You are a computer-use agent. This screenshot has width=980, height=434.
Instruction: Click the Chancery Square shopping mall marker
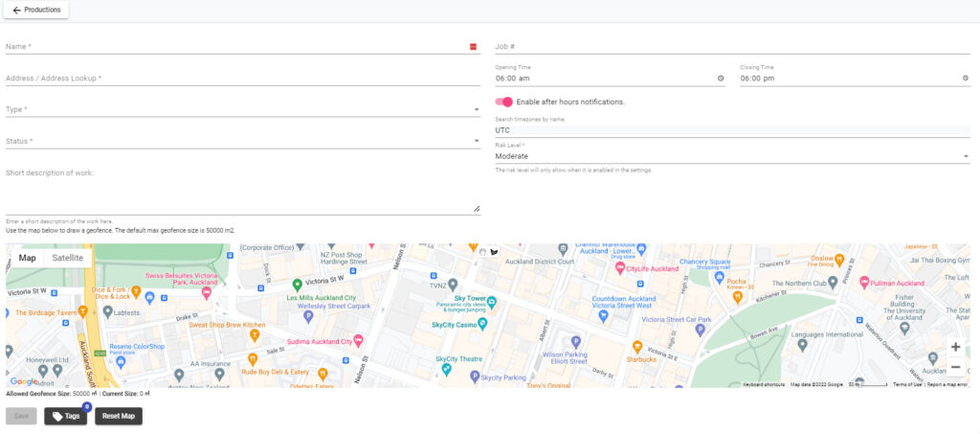point(720,277)
